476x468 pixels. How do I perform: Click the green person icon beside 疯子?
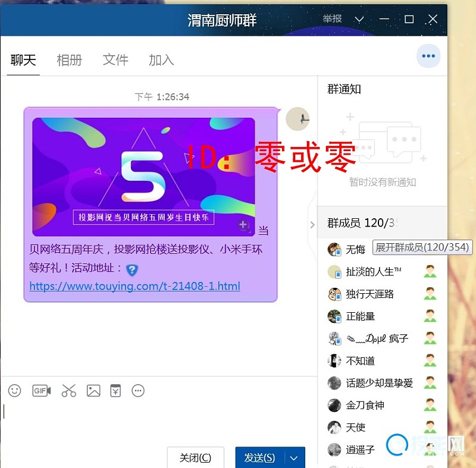point(430,338)
